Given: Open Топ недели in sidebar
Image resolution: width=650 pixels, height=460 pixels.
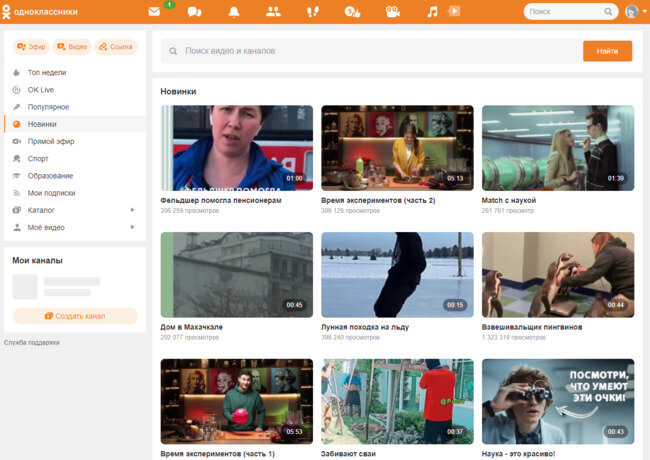Looking at the screenshot, I should 75,73.
